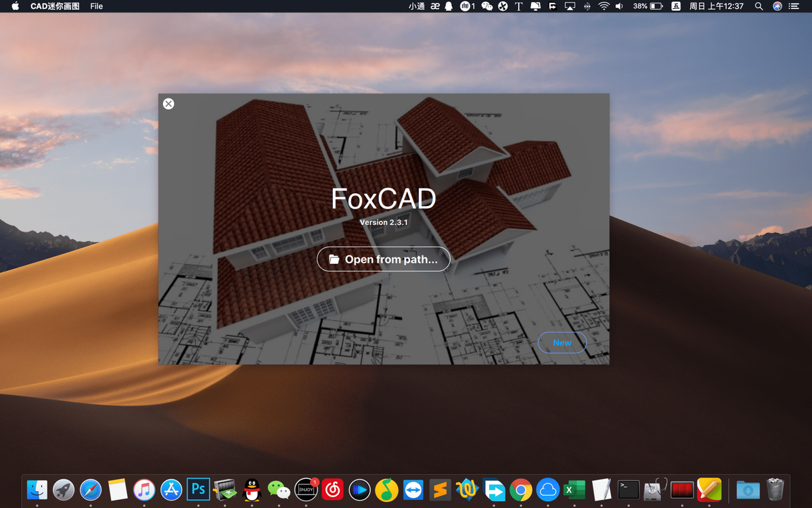Click the Version 2.3.1 text

coord(384,222)
